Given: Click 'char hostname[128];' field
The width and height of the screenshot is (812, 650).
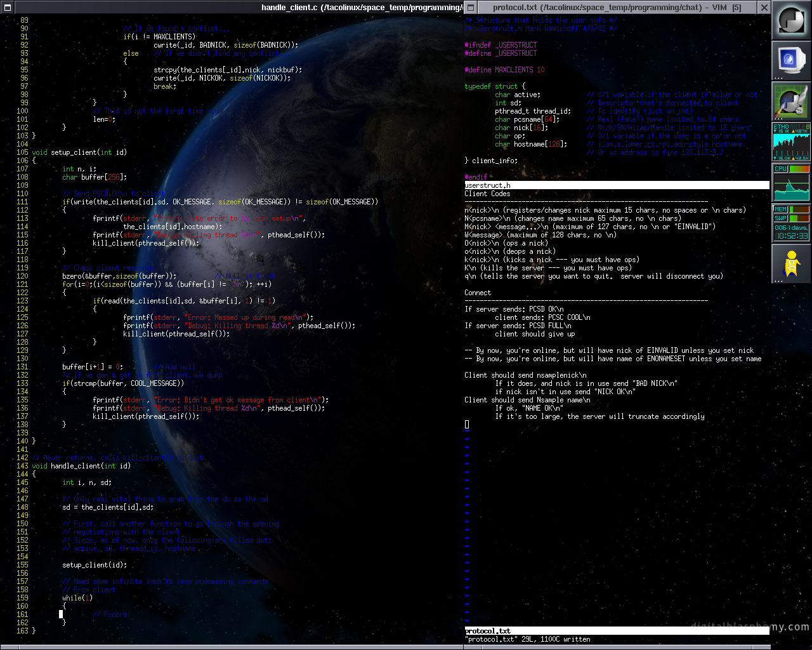Looking at the screenshot, I should 531,144.
